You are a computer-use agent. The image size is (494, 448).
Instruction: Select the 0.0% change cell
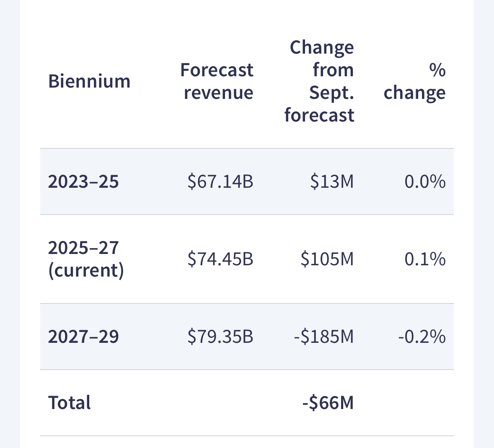pyautogui.click(x=425, y=181)
